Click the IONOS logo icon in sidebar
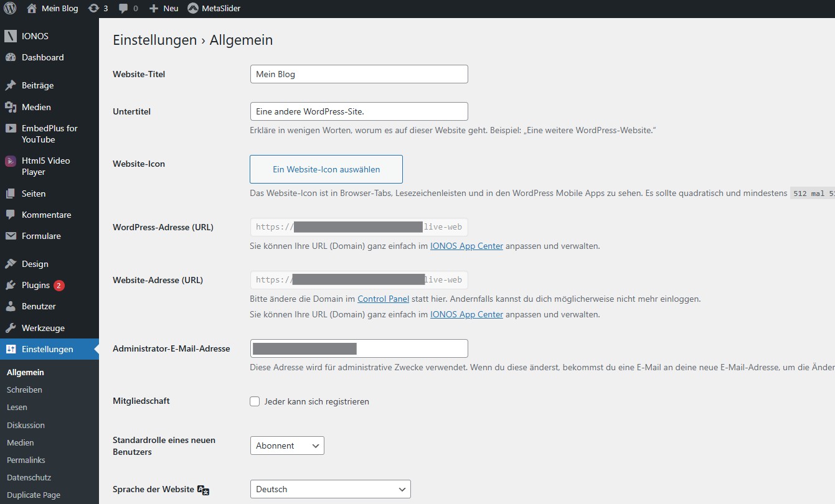The image size is (835, 504). coord(11,36)
